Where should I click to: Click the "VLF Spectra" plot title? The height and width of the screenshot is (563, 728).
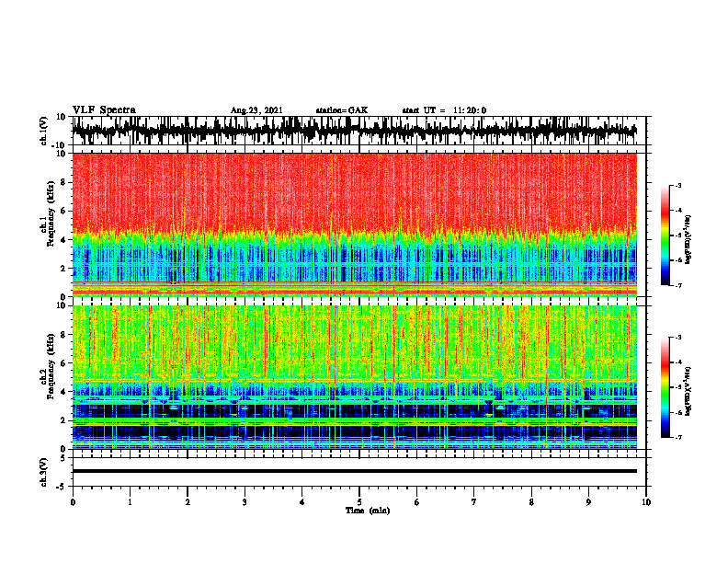[x=104, y=110]
